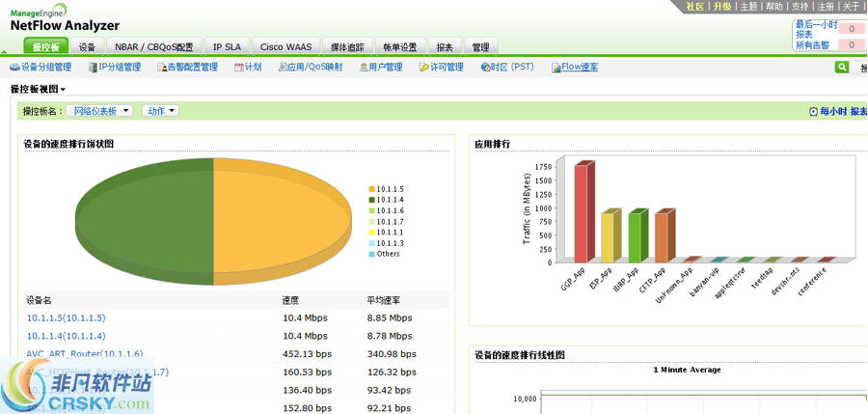The image size is (868, 414).
Task: Open the IP SLA tab
Action: [x=227, y=47]
